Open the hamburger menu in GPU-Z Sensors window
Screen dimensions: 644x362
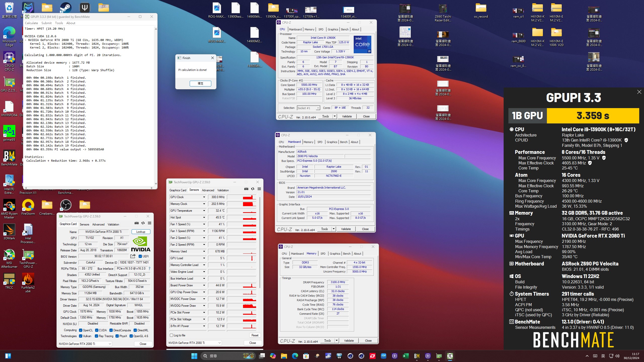pos(259,189)
